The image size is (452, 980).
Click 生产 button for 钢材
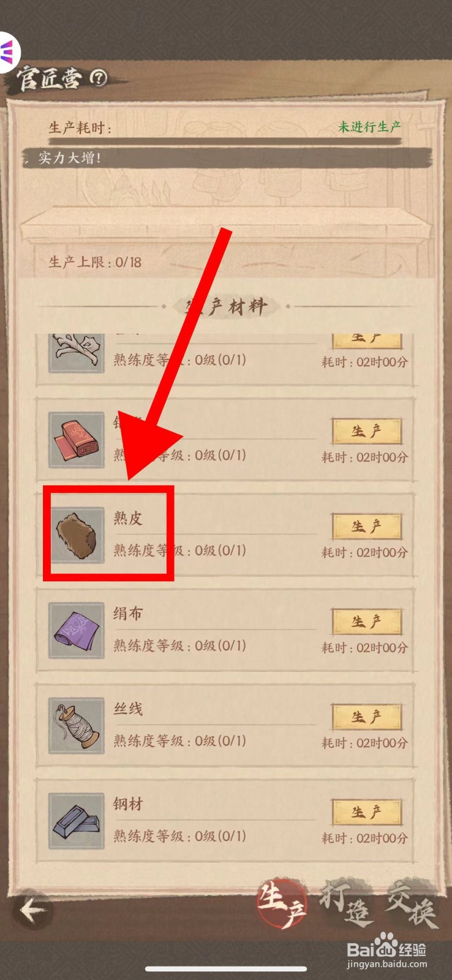367,812
